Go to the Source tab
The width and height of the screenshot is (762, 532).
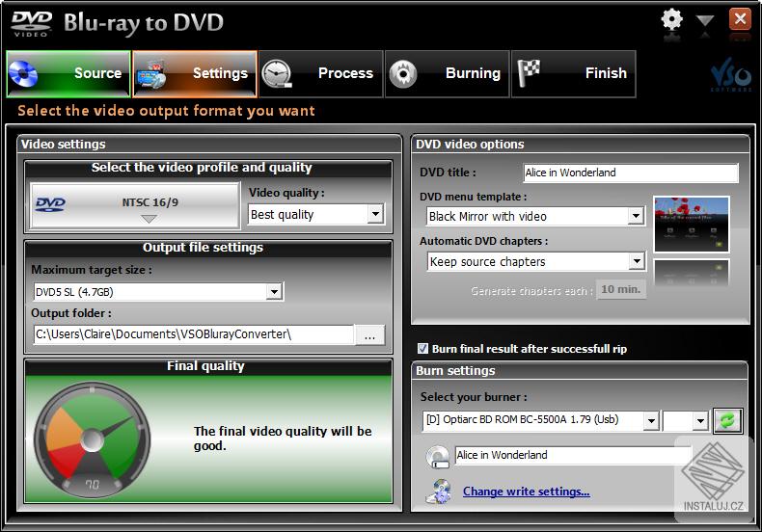pyautogui.click(x=68, y=74)
